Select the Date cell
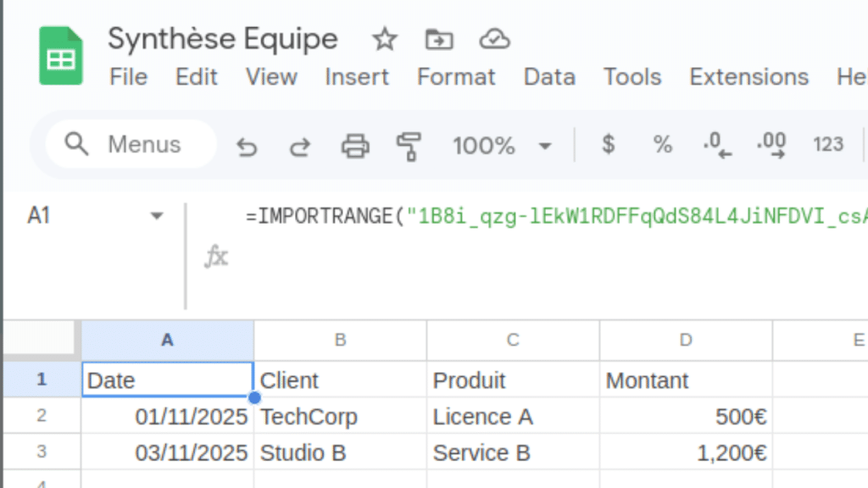Screen dimensions: 868x488 [167, 380]
